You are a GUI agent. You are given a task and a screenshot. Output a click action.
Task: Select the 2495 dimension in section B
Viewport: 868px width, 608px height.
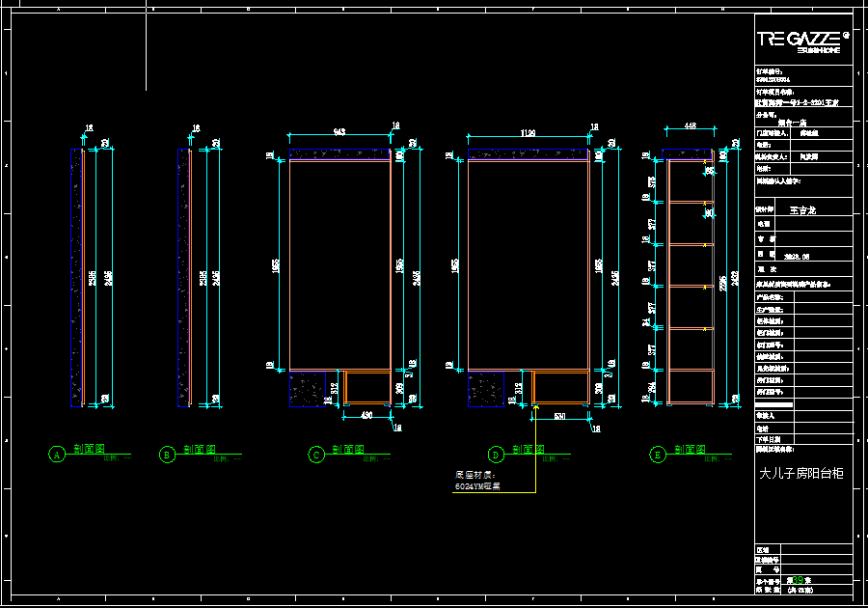click(216, 278)
